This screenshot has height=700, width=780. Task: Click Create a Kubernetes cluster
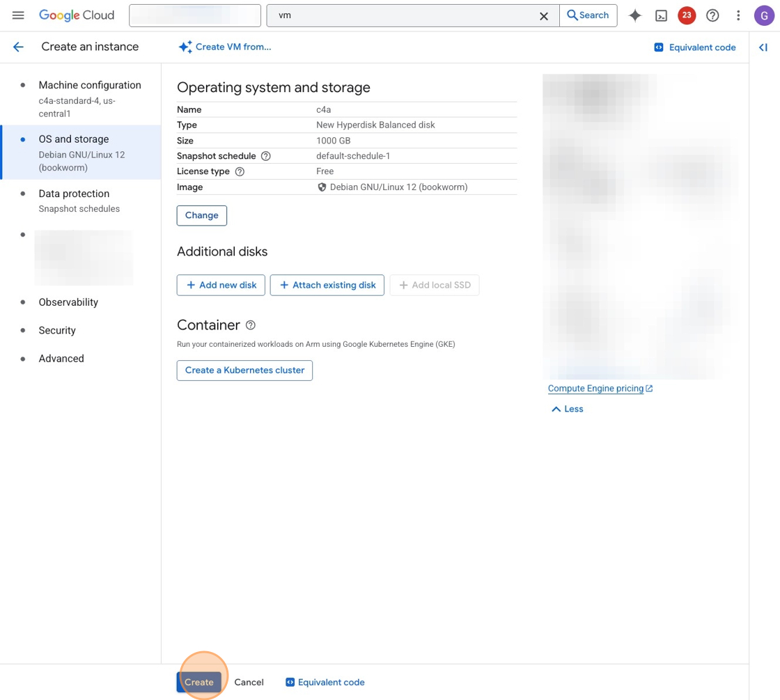(x=244, y=370)
